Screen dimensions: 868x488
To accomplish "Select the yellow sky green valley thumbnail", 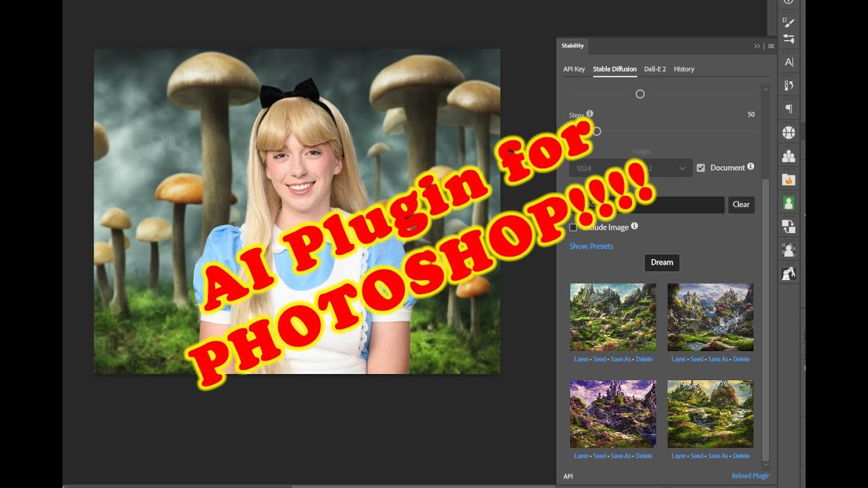I will [710, 414].
